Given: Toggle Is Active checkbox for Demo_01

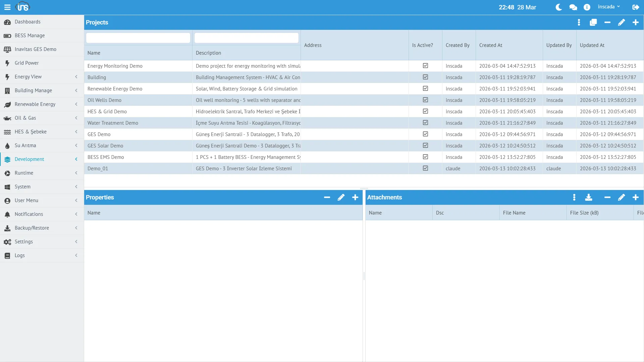Looking at the screenshot, I should pyautogui.click(x=425, y=168).
